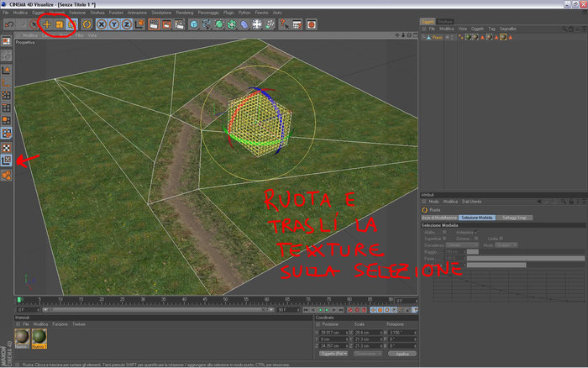This screenshot has height=368, width=588.
Task: Open the Modo dropdown in Selezione Morbida
Action: point(506,245)
